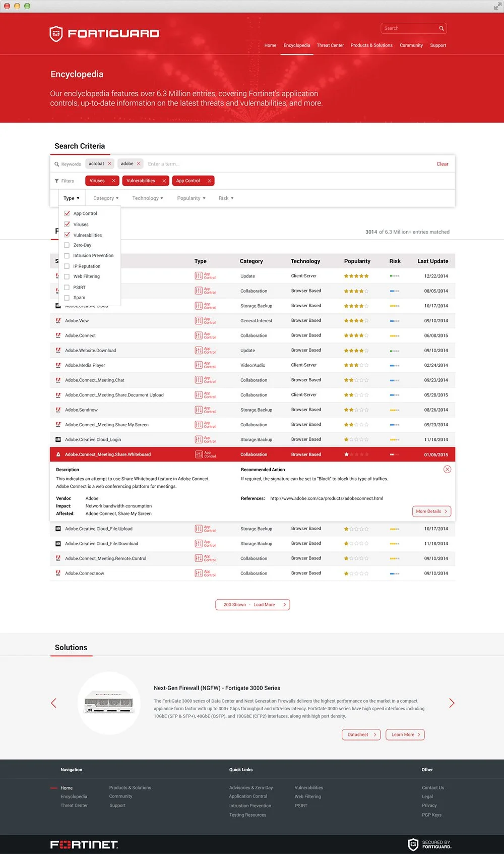The height and width of the screenshot is (854, 504).
Task: Open the adobeconnect.html reference link
Action: [327, 498]
